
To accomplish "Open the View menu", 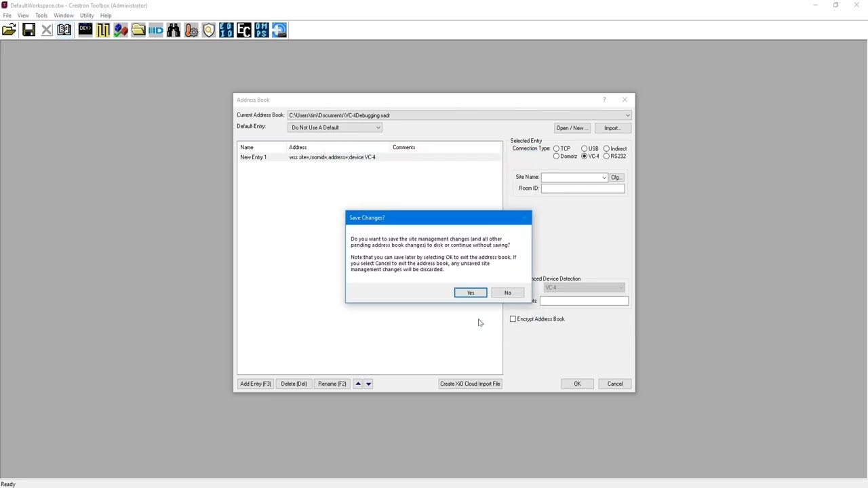I will (23, 15).
